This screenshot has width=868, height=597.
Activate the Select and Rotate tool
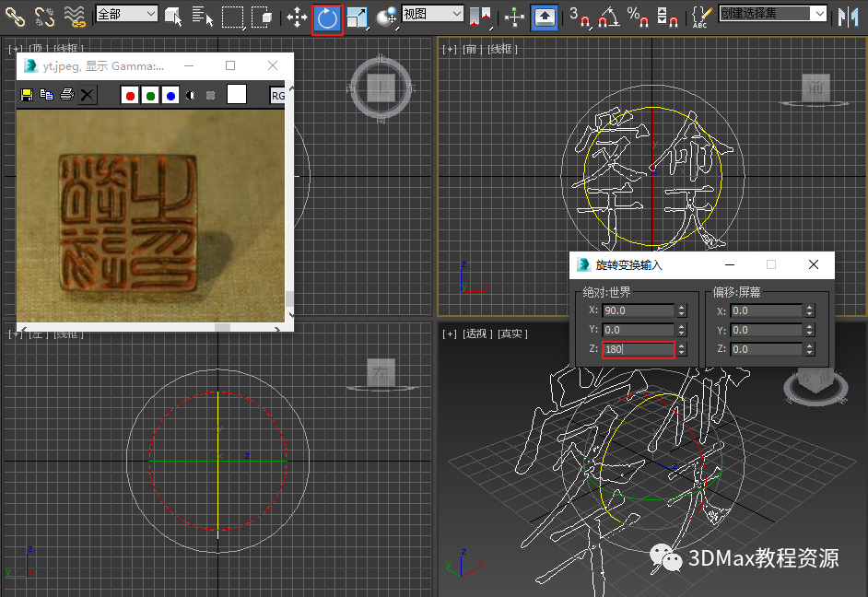tap(327, 18)
